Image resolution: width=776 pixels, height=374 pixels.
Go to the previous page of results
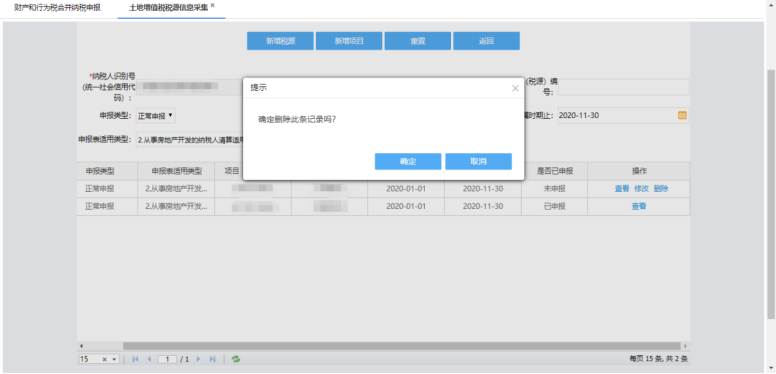coord(149,359)
